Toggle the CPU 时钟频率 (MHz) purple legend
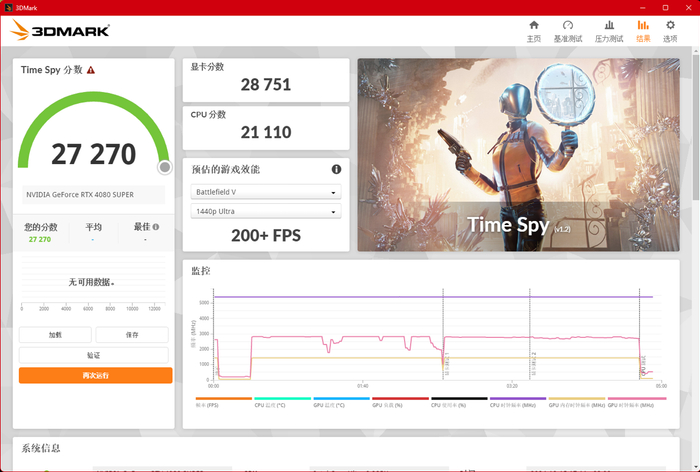This screenshot has width=700, height=472. coord(518,402)
